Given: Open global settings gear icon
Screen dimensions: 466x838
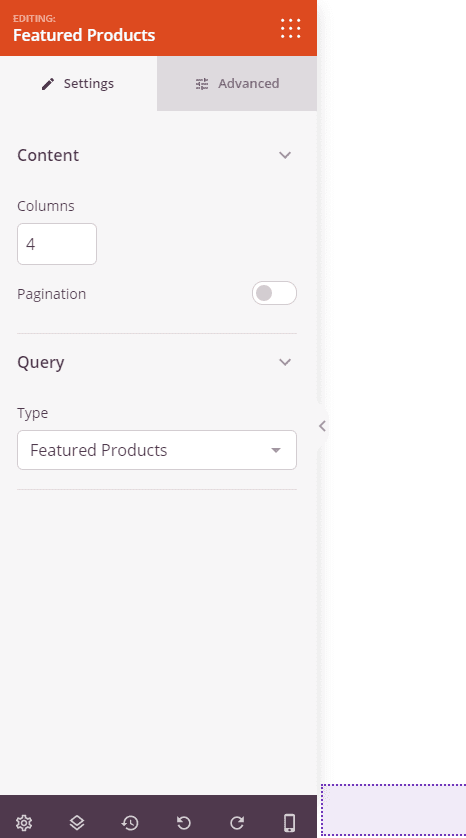Looking at the screenshot, I should coord(24,823).
